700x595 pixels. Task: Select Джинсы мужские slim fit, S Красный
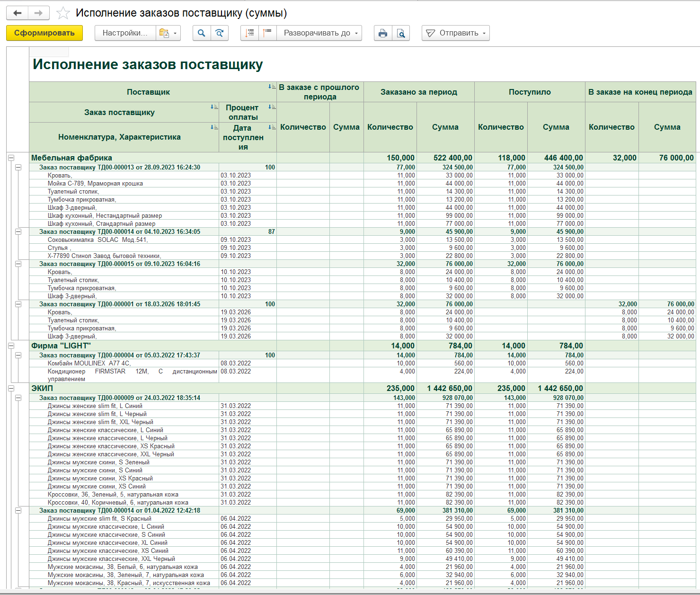click(x=99, y=519)
